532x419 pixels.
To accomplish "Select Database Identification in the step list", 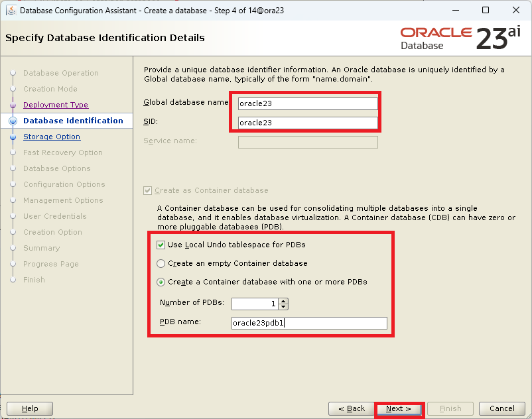I will click(73, 121).
